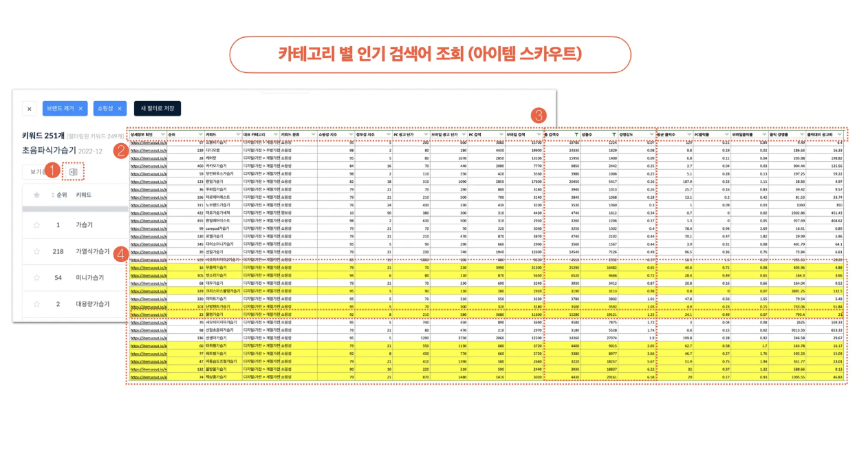Open the spreadsheet 순위 column filter dropdown
The image size is (868, 461).
[x=201, y=134]
